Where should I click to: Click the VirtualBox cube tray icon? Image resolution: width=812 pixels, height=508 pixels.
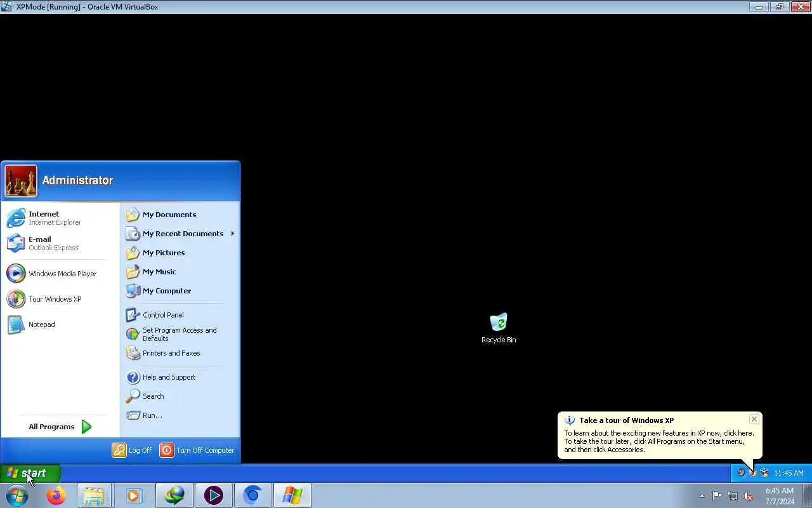tap(764, 473)
